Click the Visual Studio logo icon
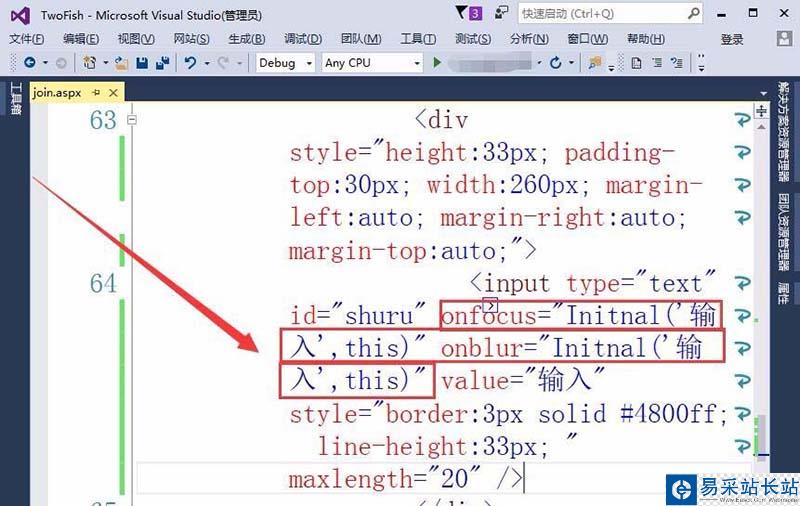Image resolution: width=800 pixels, height=506 pixels. coord(20,15)
